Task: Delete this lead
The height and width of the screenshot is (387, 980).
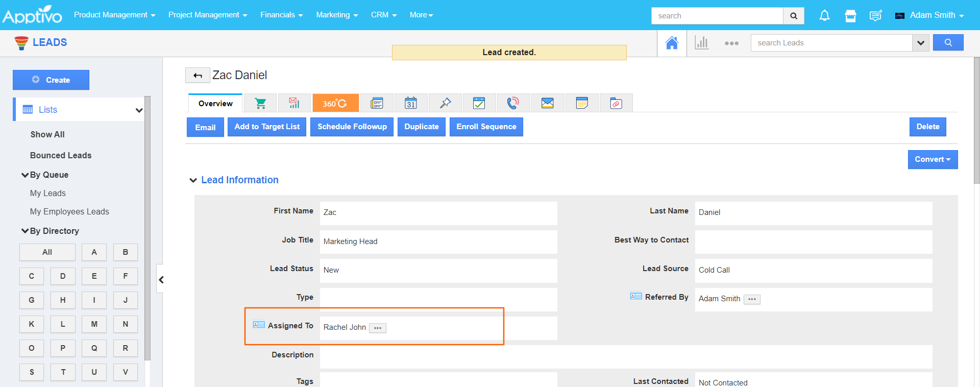Action: [928, 127]
